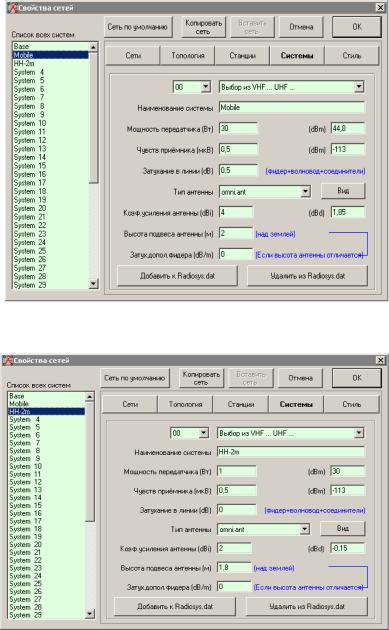Open Сети tab in the lower window
Image resolution: width=389 pixels, height=630 pixels.
tap(130, 404)
